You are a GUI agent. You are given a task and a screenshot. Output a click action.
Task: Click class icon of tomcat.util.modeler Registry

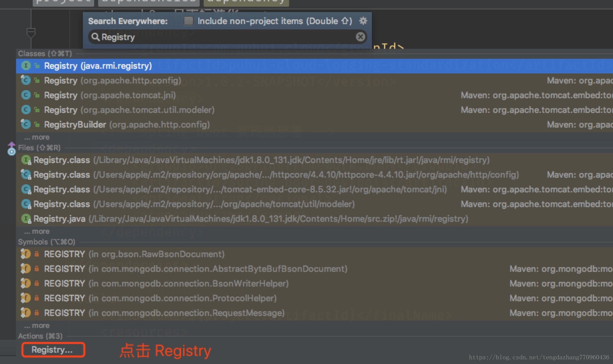tap(26, 110)
